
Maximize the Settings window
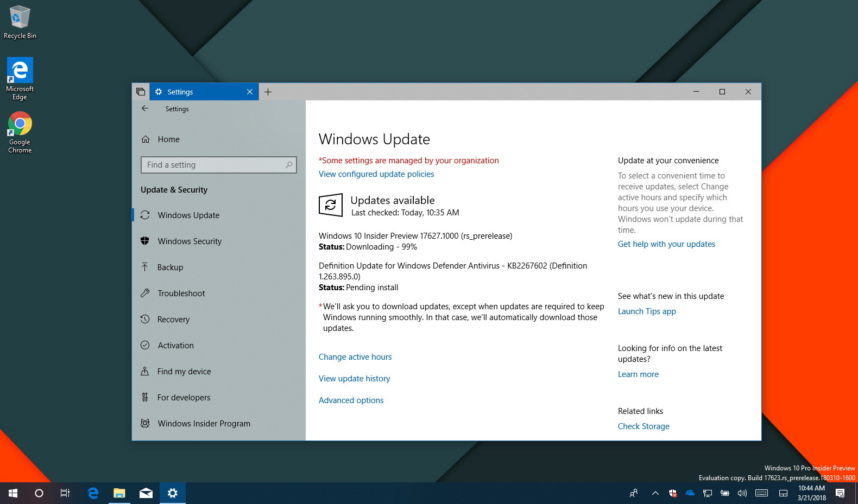722,92
